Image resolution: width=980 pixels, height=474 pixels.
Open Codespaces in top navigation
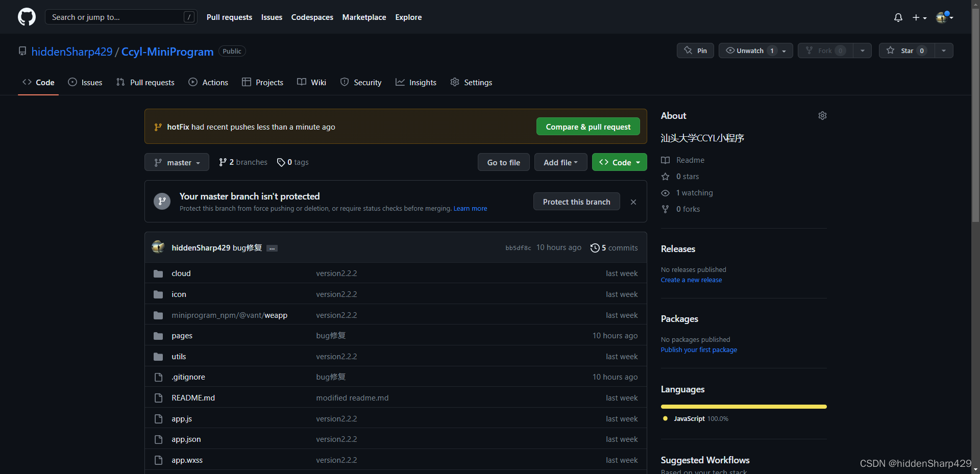click(x=312, y=17)
